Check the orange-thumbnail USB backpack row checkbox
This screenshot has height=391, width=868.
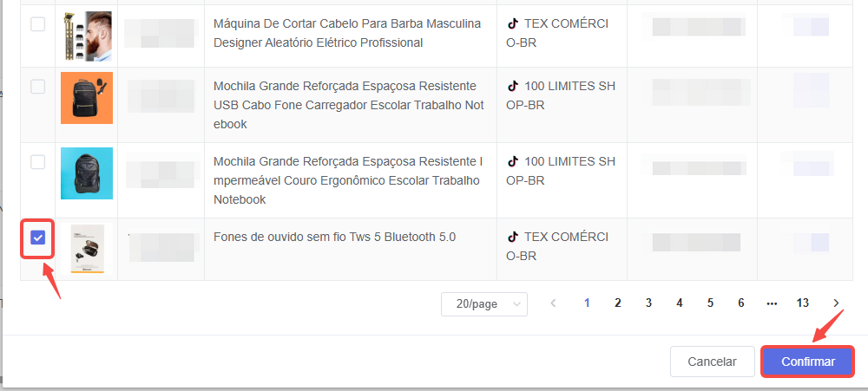click(38, 87)
